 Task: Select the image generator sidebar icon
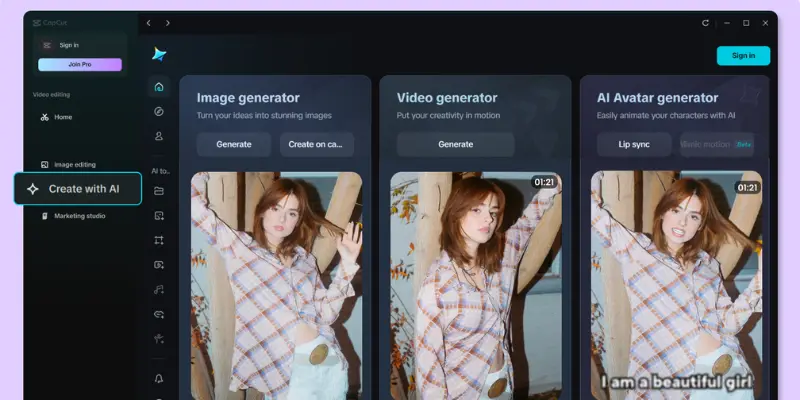coord(159,216)
